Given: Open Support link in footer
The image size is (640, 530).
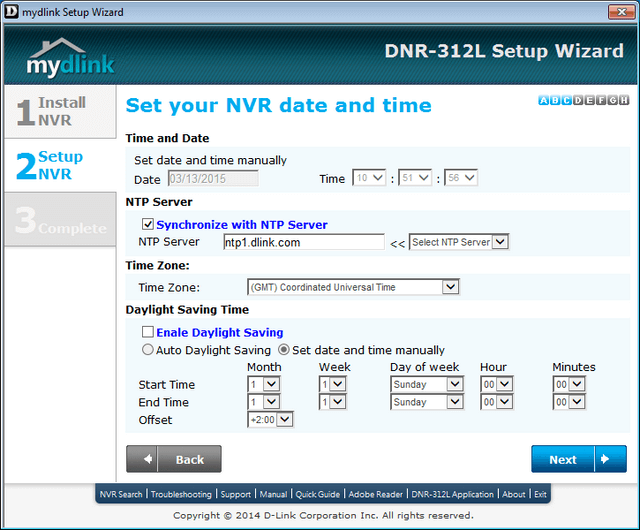Looking at the screenshot, I should tap(236, 494).
